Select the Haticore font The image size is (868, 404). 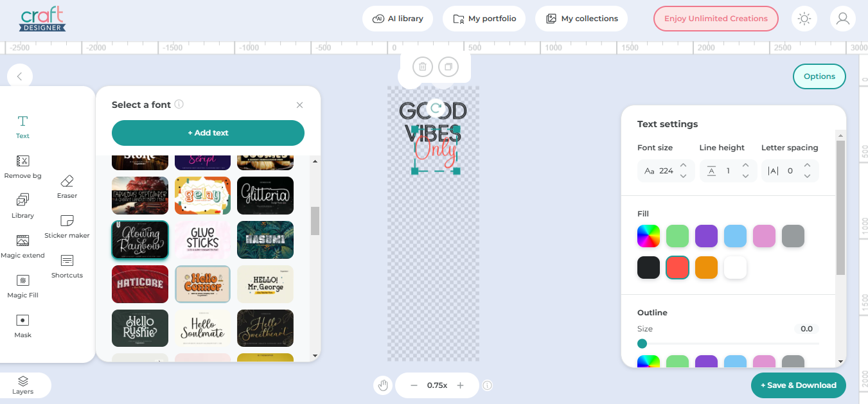pyautogui.click(x=140, y=284)
